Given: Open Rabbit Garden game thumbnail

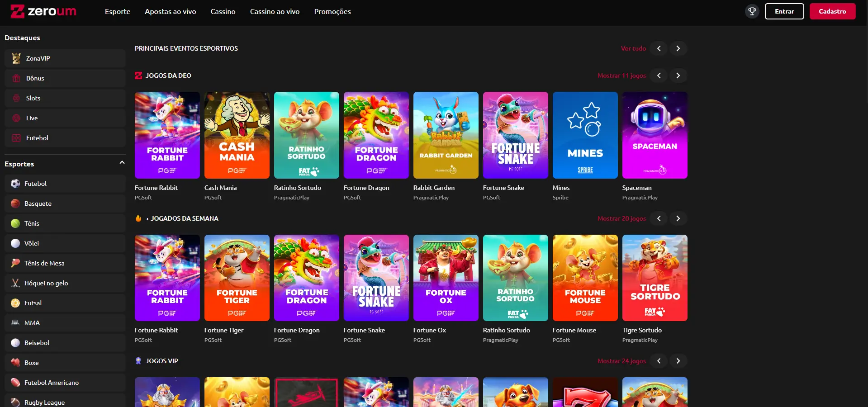Looking at the screenshot, I should [x=446, y=135].
